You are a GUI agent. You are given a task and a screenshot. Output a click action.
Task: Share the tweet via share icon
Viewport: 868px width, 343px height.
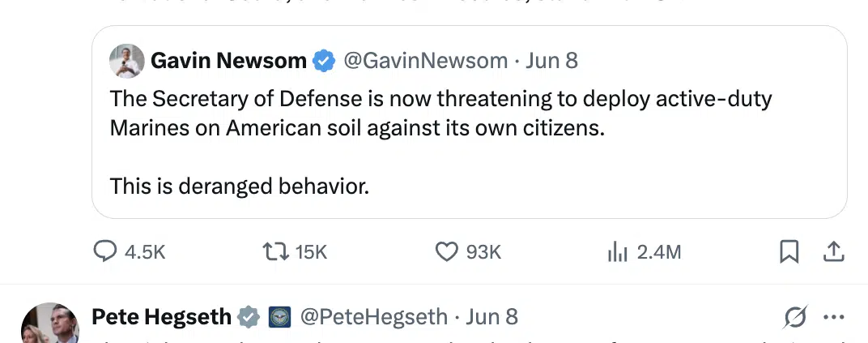(x=833, y=252)
